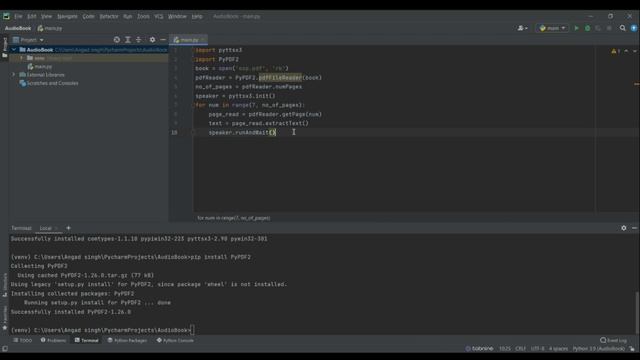Click main.py breadcrumb in navigation bar
This screenshot has height=360, width=640.
[50, 28]
